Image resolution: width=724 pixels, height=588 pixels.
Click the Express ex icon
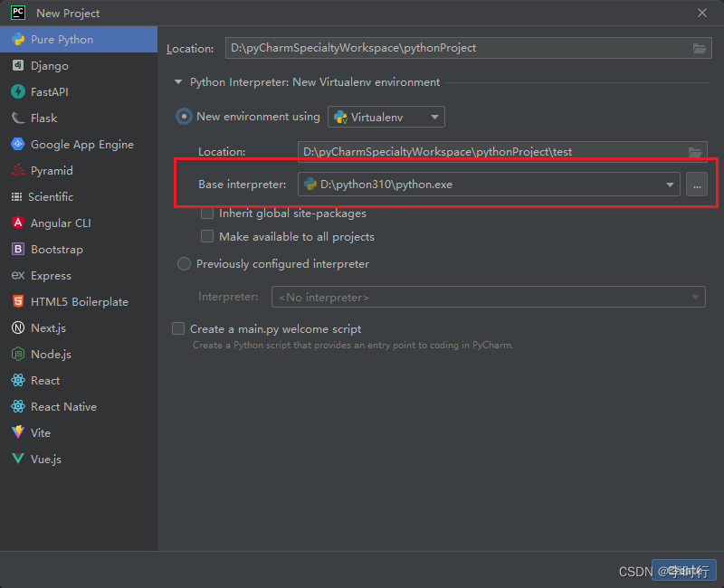click(18, 276)
